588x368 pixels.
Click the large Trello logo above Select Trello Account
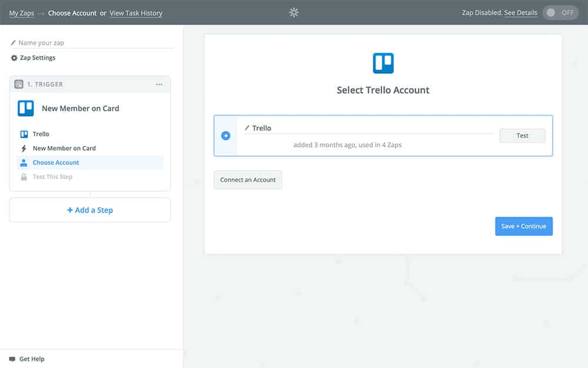pyautogui.click(x=383, y=63)
